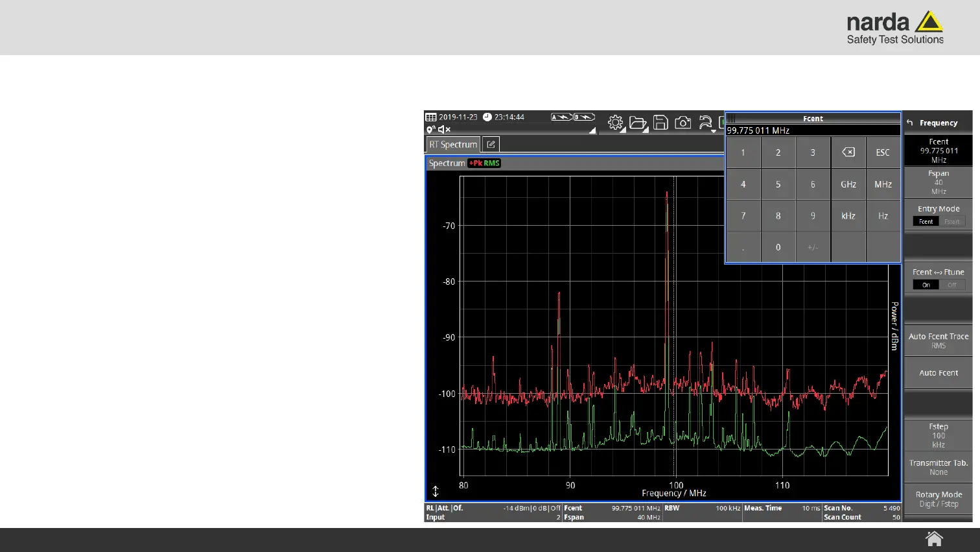Click keypad digit 4
The height and width of the screenshot is (552, 980).
tap(743, 184)
